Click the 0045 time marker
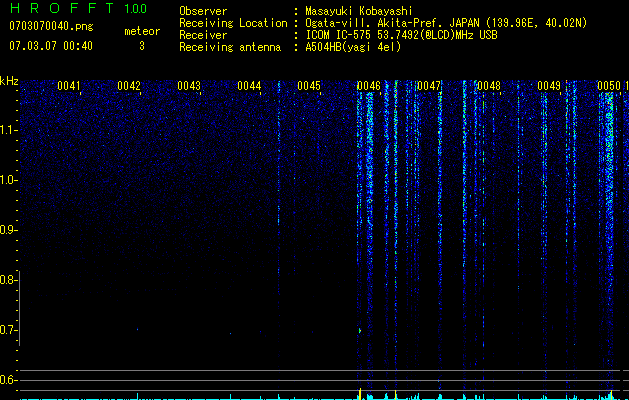Screen dimensions: 629x400 [x=309, y=86]
